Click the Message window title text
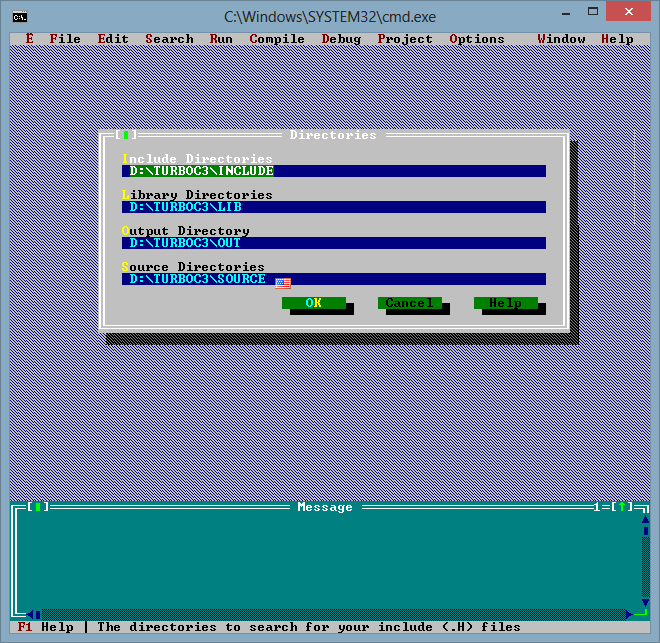Screen dimensions: 660x643 [325, 507]
